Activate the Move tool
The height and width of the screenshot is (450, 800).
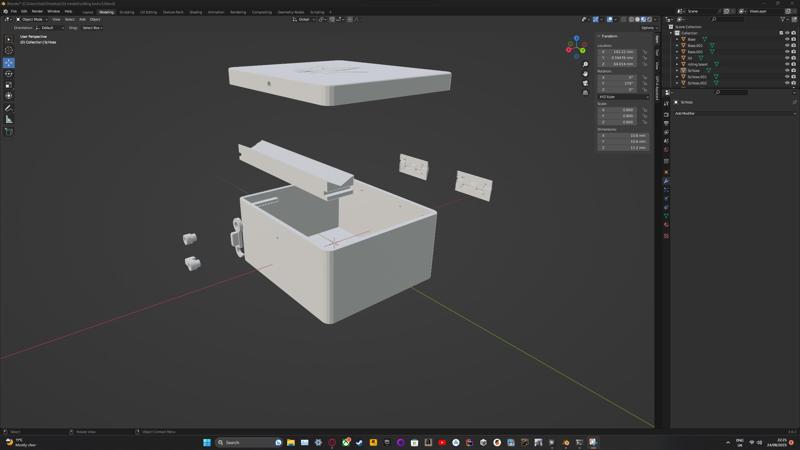coord(9,63)
